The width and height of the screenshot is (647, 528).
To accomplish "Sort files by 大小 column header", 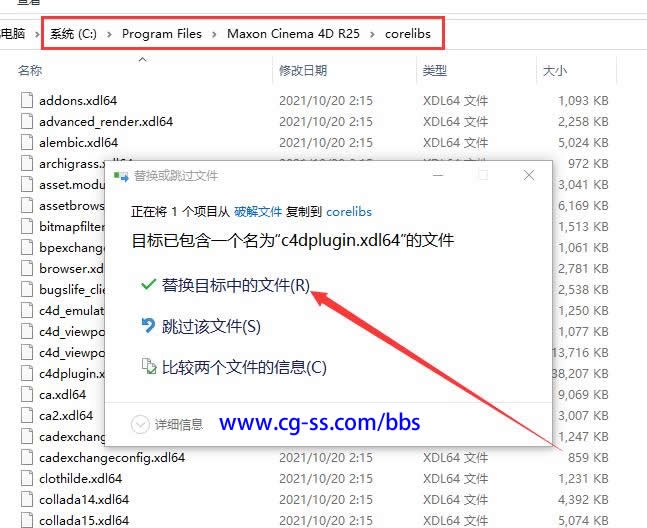I will click(x=554, y=71).
